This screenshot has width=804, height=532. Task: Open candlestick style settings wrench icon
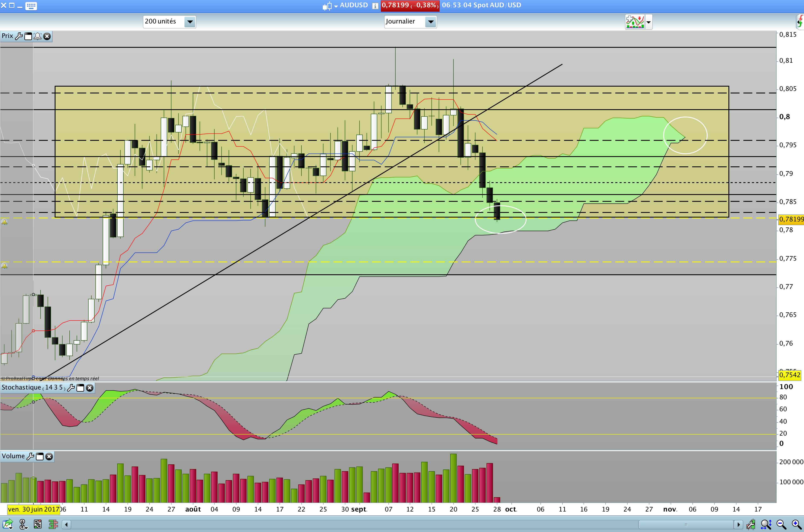pos(751,525)
